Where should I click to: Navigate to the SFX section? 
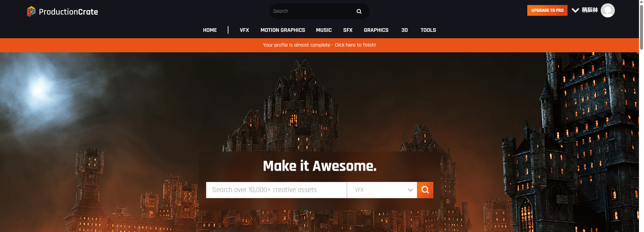[348, 30]
